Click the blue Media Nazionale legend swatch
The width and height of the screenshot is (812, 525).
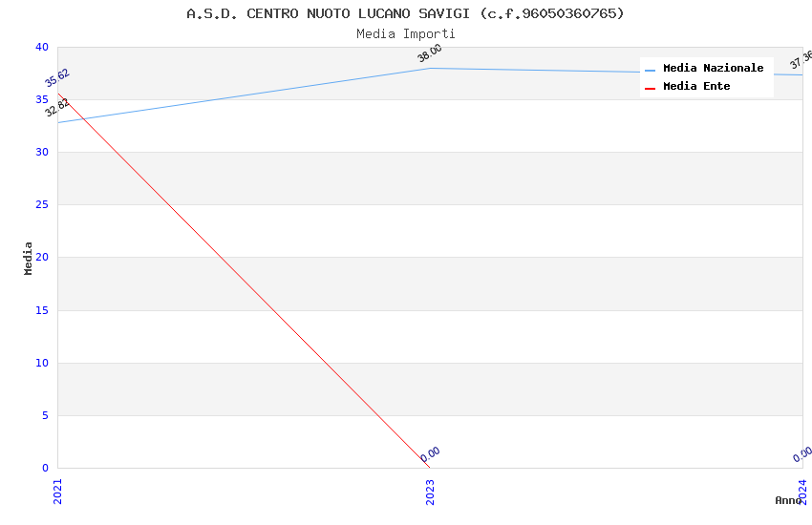click(650, 70)
